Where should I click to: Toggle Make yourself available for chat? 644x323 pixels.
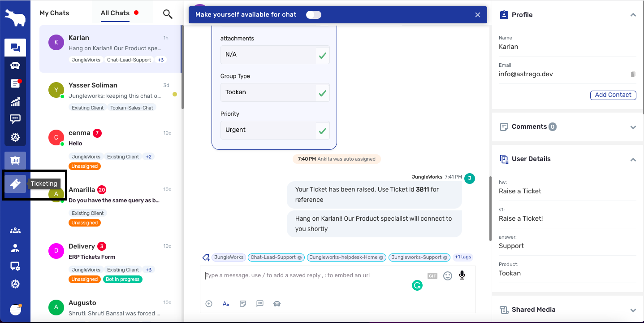[x=313, y=15]
